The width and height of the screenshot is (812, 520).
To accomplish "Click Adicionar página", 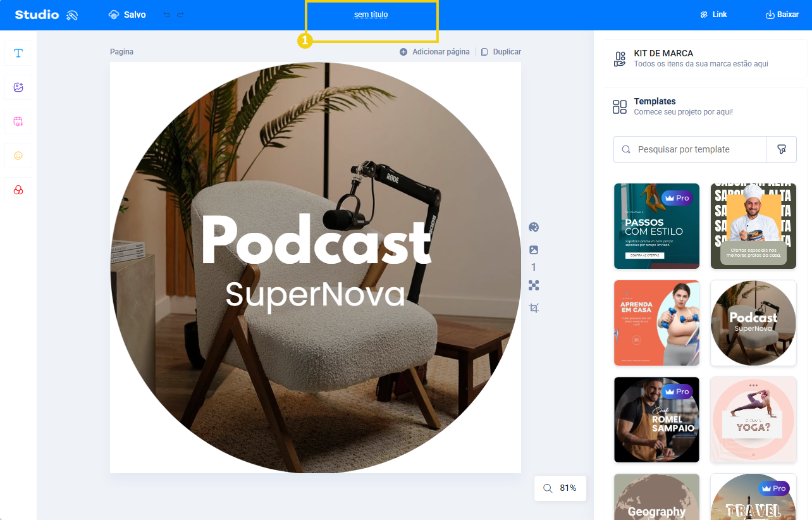I will tap(434, 52).
